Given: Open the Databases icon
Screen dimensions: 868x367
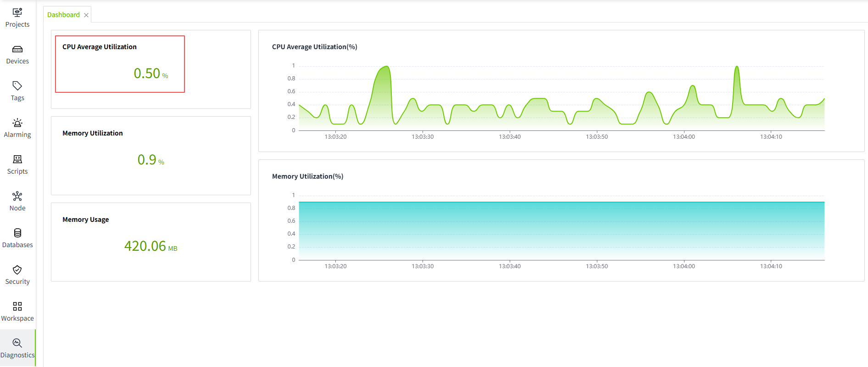Looking at the screenshot, I should [17, 233].
